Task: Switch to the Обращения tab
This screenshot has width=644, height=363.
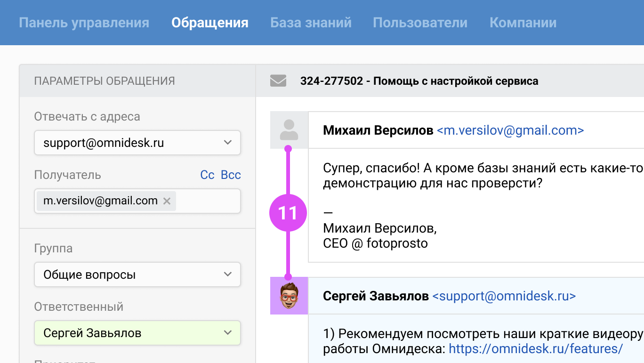Action: [209, 23]
